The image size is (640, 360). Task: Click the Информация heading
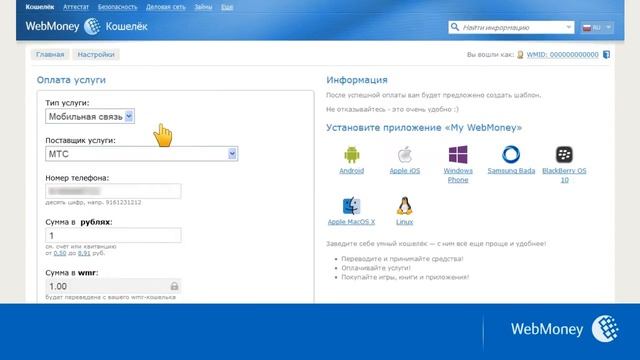(x=357, y=80)
